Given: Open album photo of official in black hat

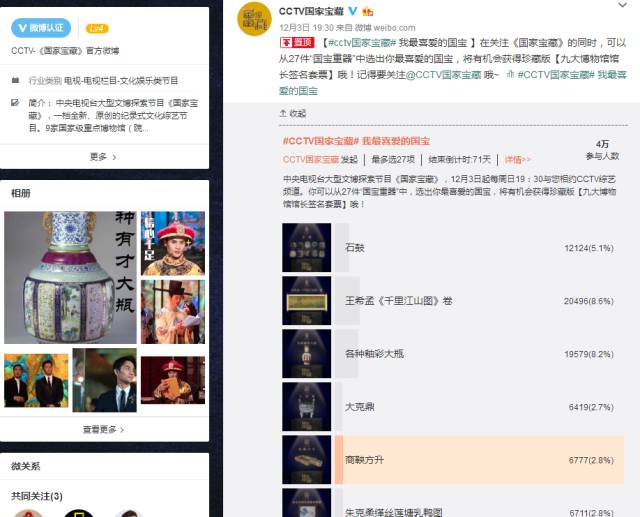Looking at the screenshot, I should [x=173, y=312].
